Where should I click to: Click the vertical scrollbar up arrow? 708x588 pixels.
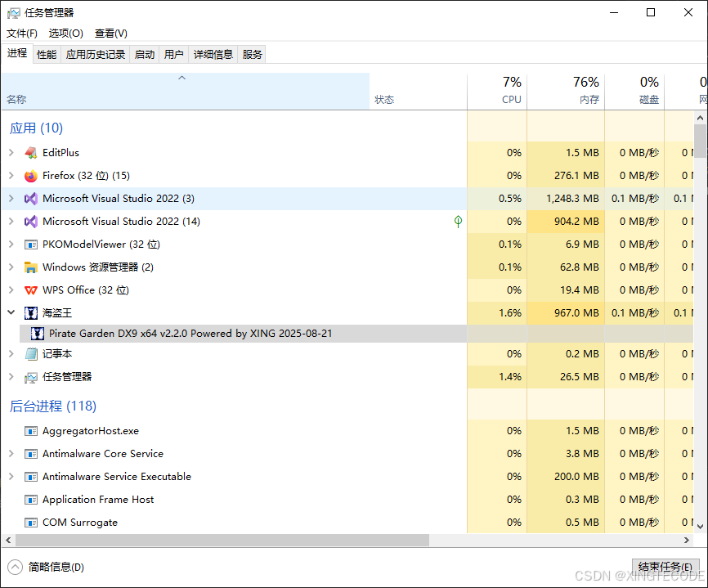click(x=700, y=118)
